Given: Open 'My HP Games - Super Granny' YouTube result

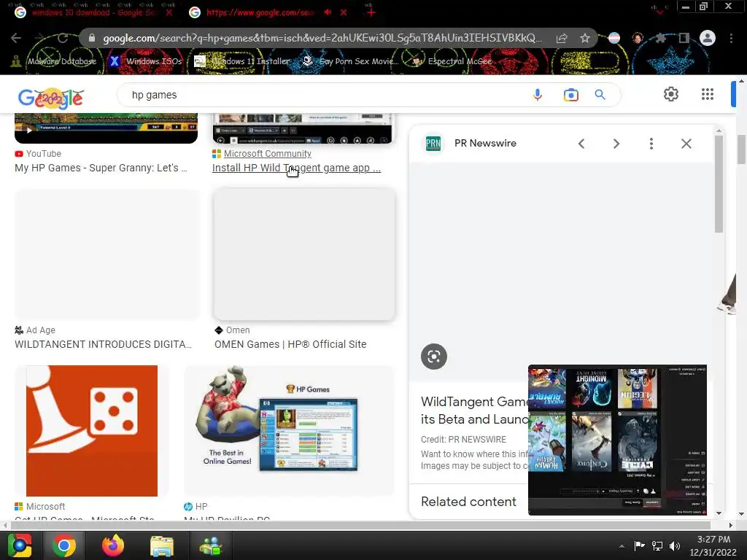Looking at the screenshot, I should click(x=101, y=168).
